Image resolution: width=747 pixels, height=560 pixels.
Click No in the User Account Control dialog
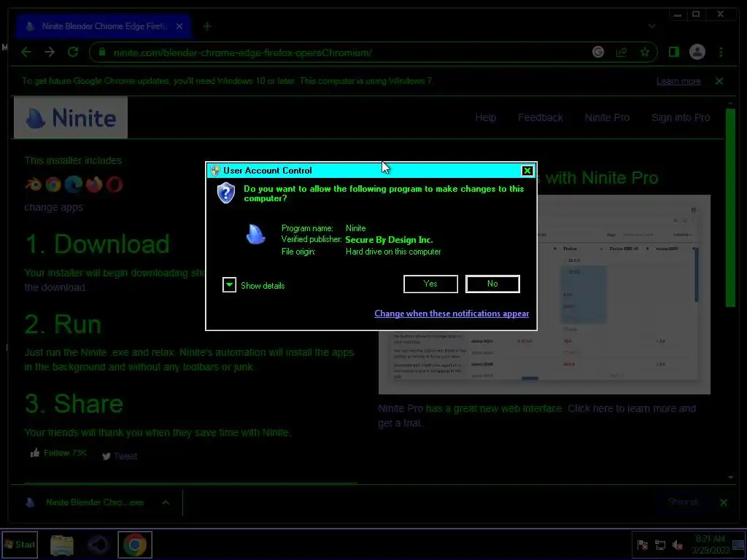pyautogui.click(x=492, y=284)
